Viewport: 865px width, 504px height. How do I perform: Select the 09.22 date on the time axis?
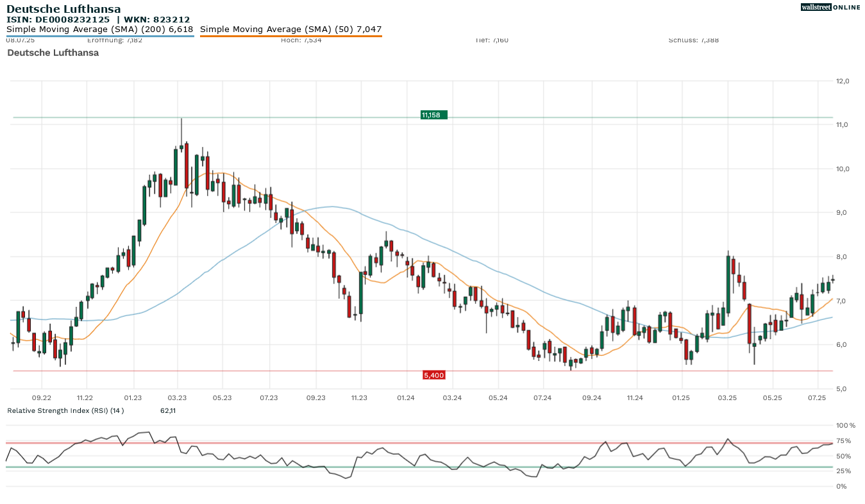click(42, 398)
